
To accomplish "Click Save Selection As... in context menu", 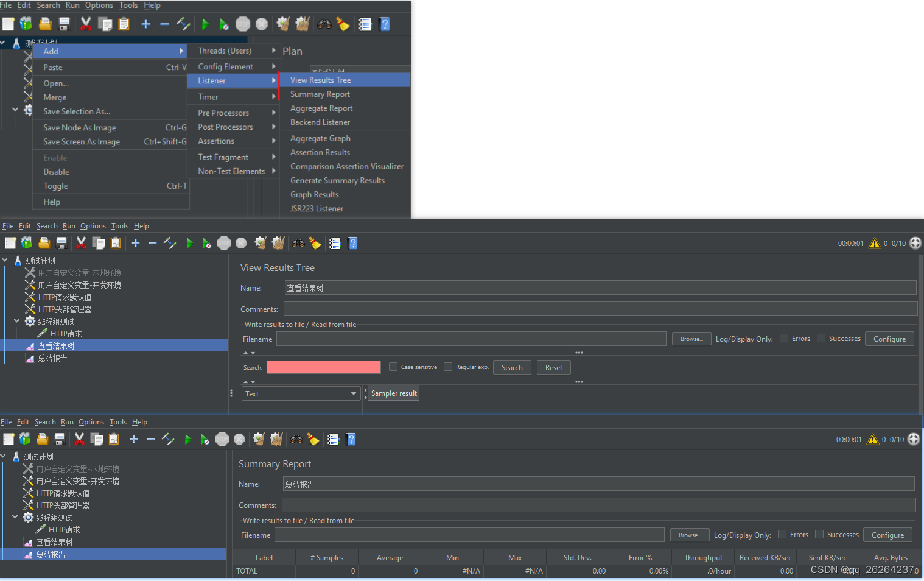I will [x=110, y=111].
